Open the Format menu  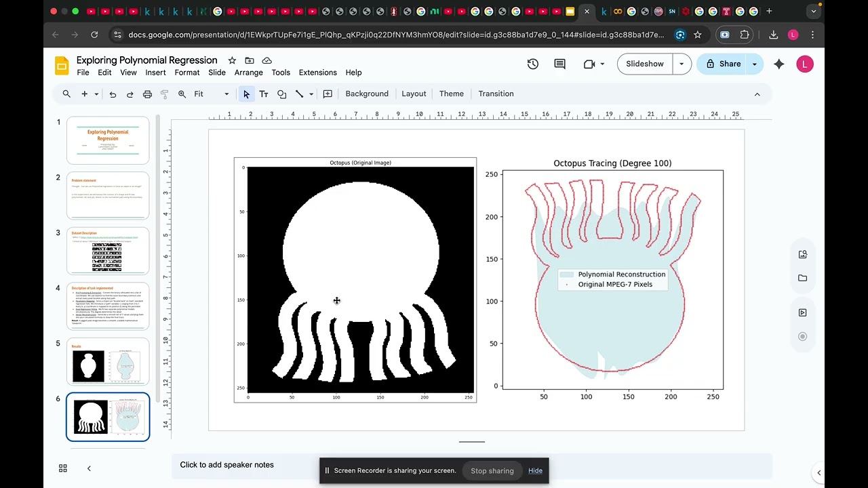(x=187, y=73)
